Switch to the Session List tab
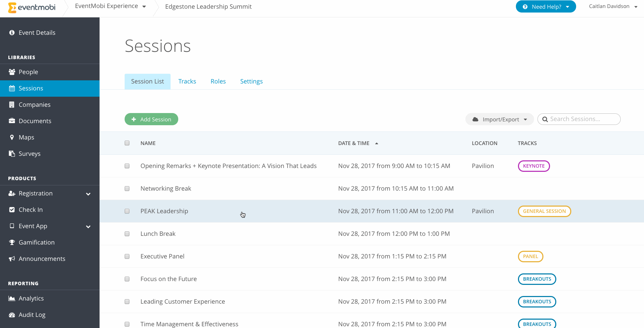The height and width of the screenshot is (328, 644). [148, 81]
